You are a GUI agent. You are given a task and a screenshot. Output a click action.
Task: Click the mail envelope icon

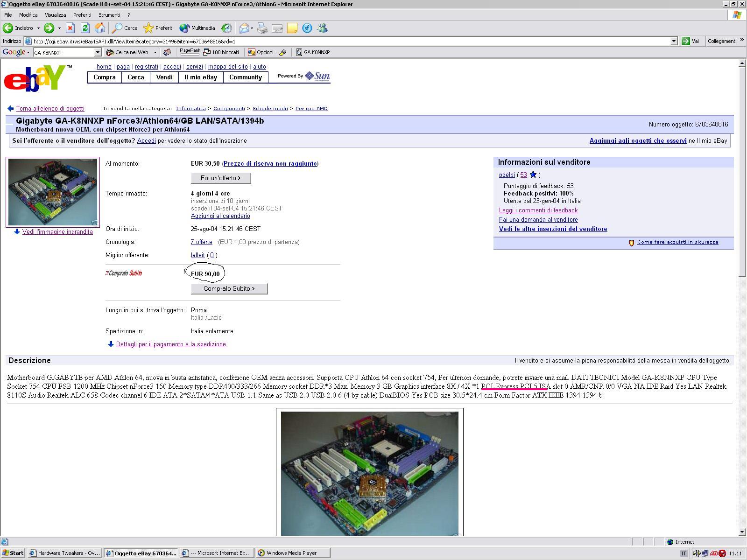[x=244, y=28]
